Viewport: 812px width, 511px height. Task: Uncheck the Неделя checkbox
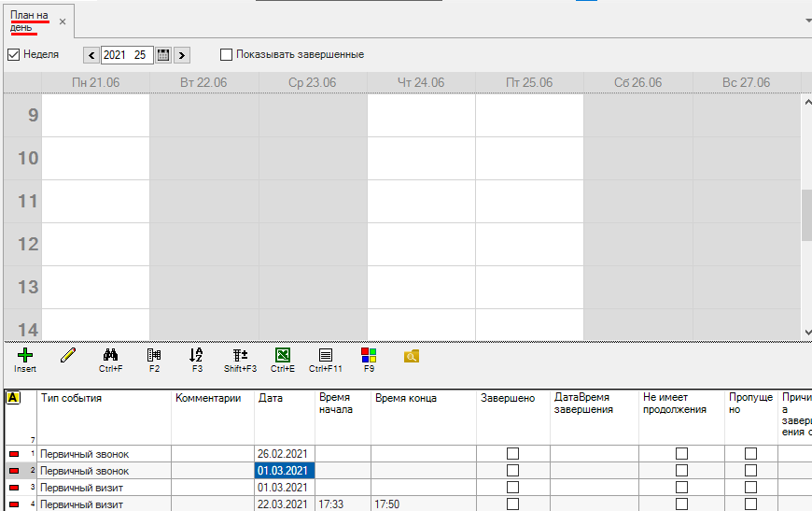(x=14, y=54)
